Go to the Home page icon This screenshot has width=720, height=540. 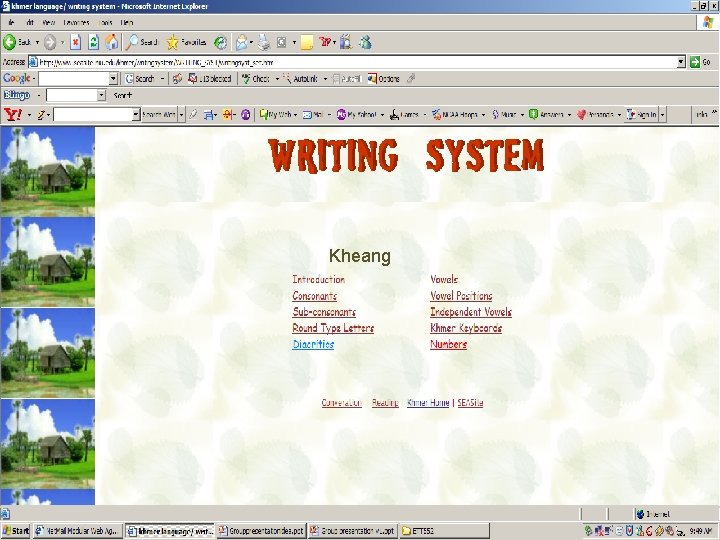(x=111, y=43)
